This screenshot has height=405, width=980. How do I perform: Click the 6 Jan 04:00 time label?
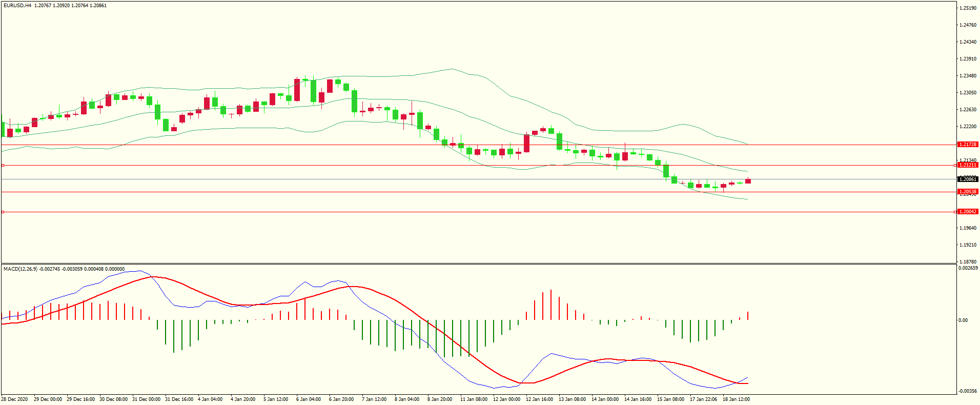point(309,399)
